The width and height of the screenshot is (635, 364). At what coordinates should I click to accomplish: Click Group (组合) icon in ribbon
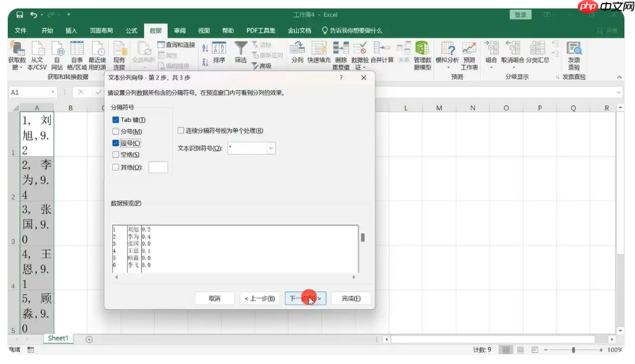[491, 54]
